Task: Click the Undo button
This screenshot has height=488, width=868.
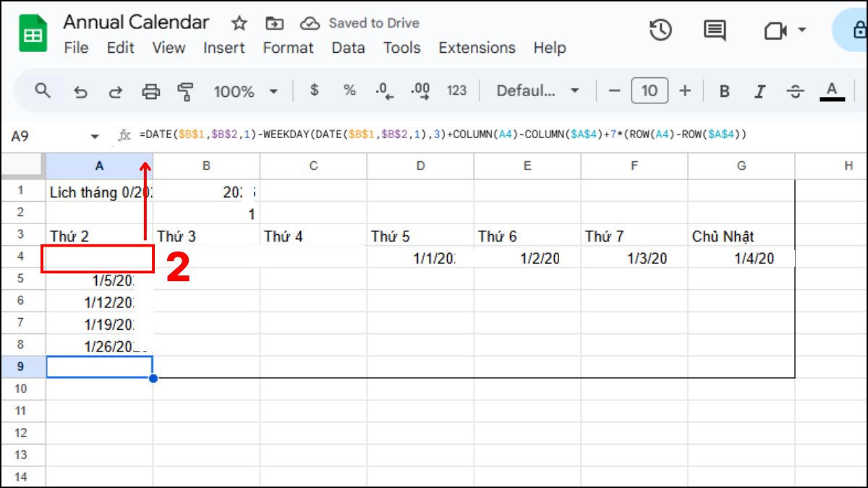Action: [81, 91]
